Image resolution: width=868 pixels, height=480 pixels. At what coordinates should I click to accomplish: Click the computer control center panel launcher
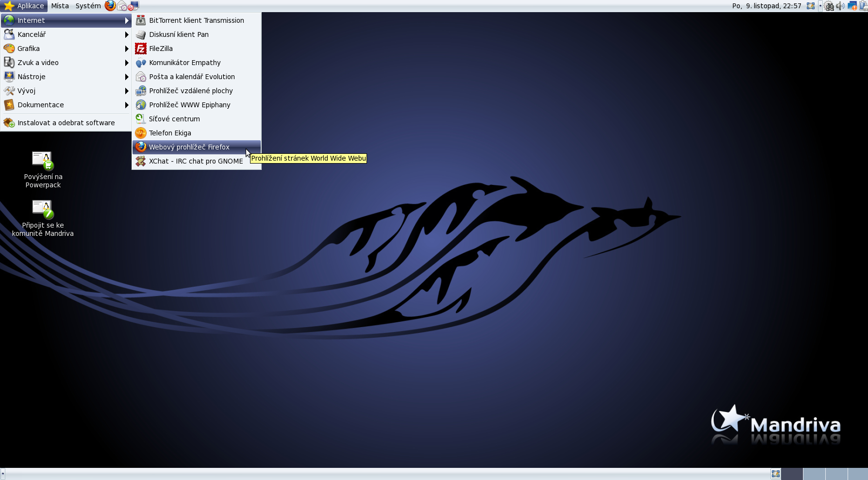(x=134, y=6)
